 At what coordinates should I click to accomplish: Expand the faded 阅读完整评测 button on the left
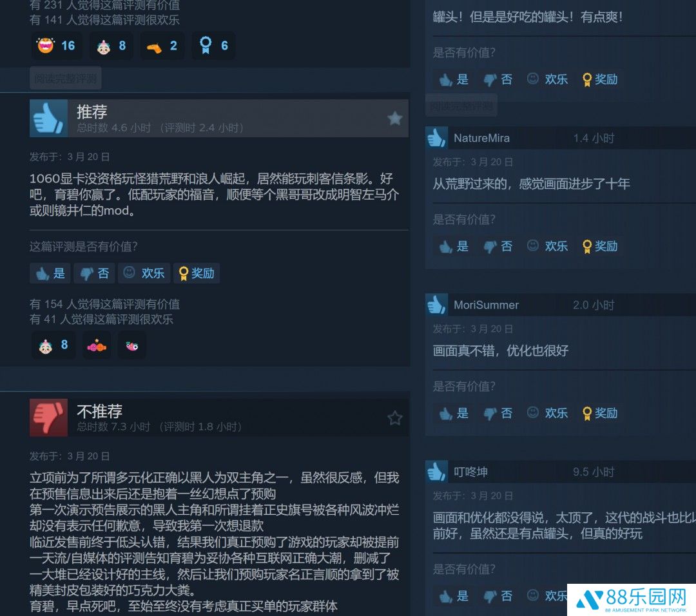(x=66, y=79)
